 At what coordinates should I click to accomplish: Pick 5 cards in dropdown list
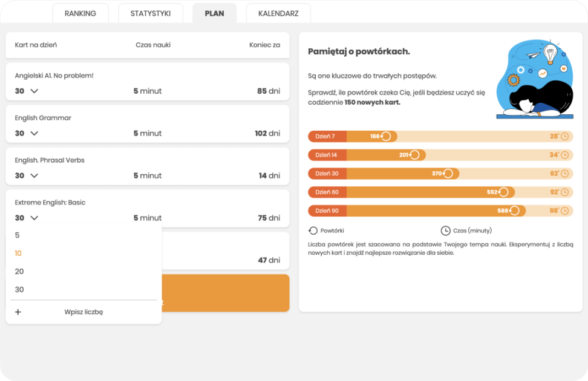coord(18,235)
